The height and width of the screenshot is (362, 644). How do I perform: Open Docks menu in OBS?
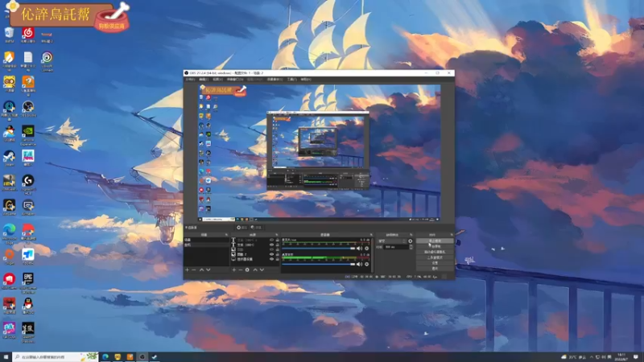coord(235,79)
